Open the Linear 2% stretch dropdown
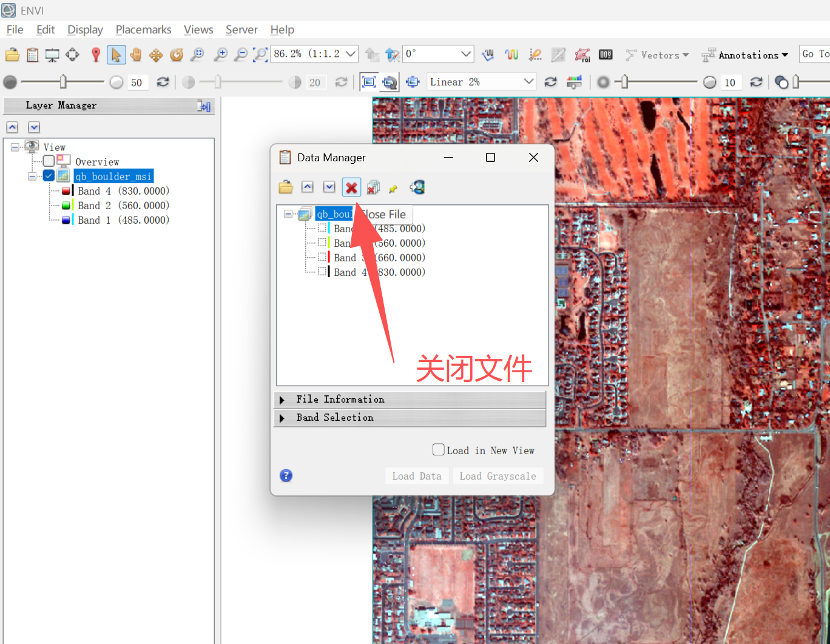 click(x=482, y=82)
